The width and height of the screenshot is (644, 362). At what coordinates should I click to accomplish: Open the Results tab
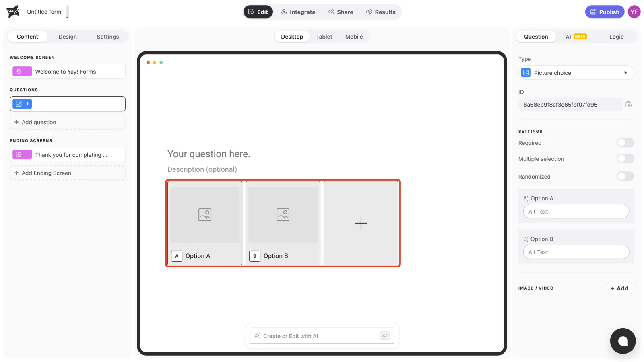tap(381, 12)
